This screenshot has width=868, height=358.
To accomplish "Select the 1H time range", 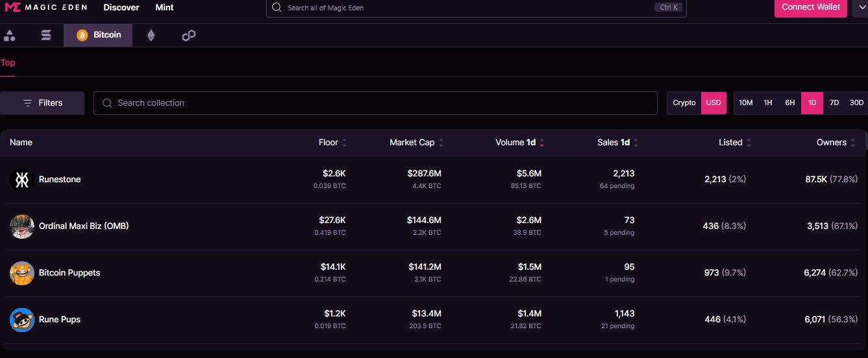I will tap(768, 102).
